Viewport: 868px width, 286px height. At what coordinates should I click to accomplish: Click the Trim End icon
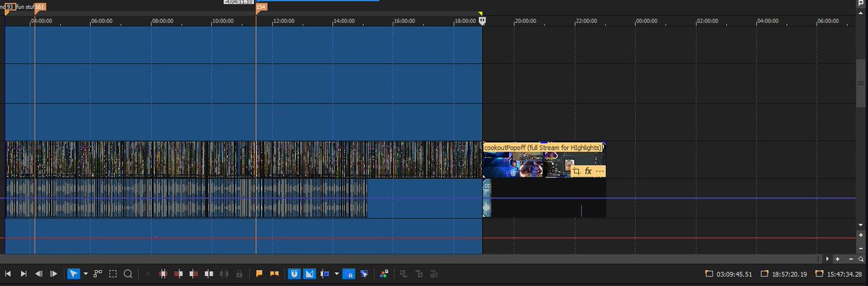[x=194, y=274]
